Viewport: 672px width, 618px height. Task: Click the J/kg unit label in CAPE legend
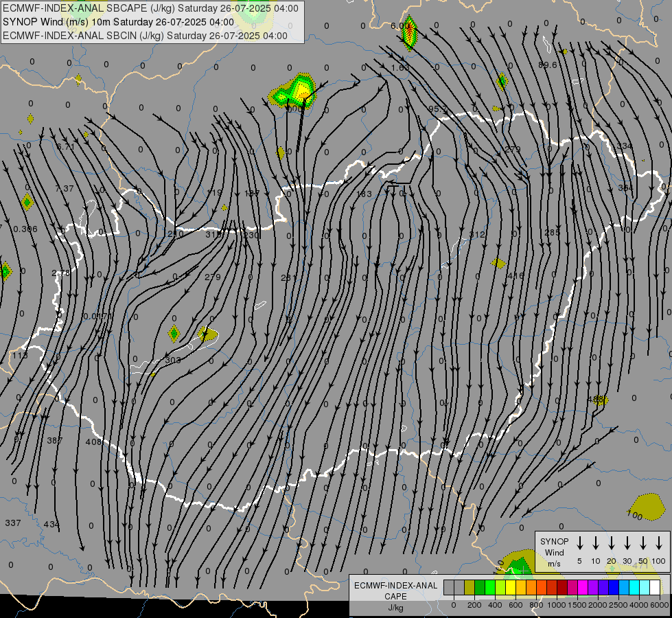pos(395,608)
